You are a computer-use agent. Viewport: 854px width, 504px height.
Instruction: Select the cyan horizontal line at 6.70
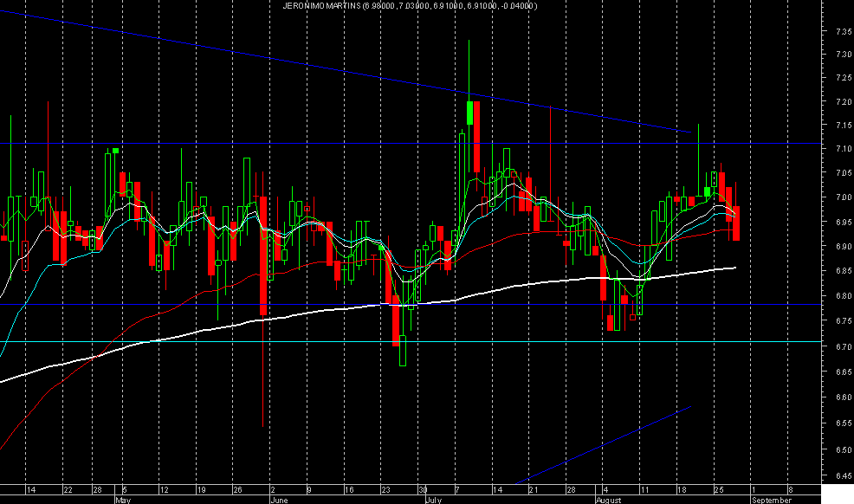tap(411, 342)
